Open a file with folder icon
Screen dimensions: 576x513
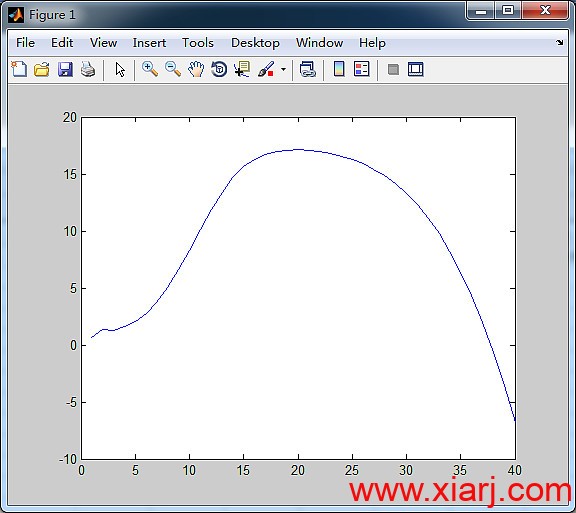click(x=42, y=69)
